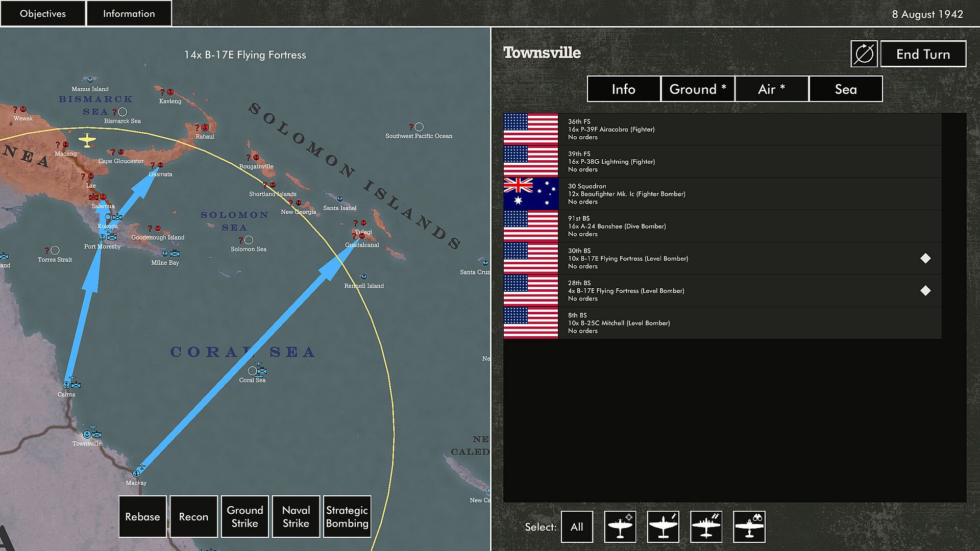Click the Townsville base marker on map
This screenshot has height=551, width=980.
87,435
